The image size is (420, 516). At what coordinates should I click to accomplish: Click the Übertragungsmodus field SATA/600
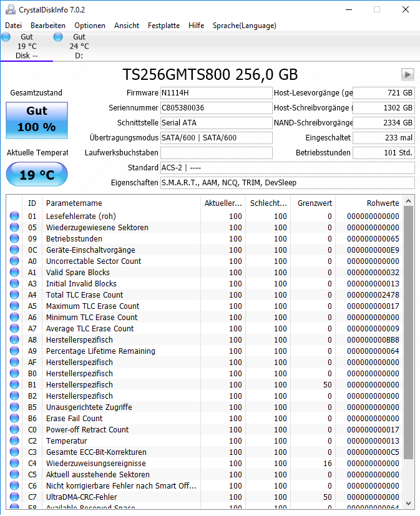point(217,137)
